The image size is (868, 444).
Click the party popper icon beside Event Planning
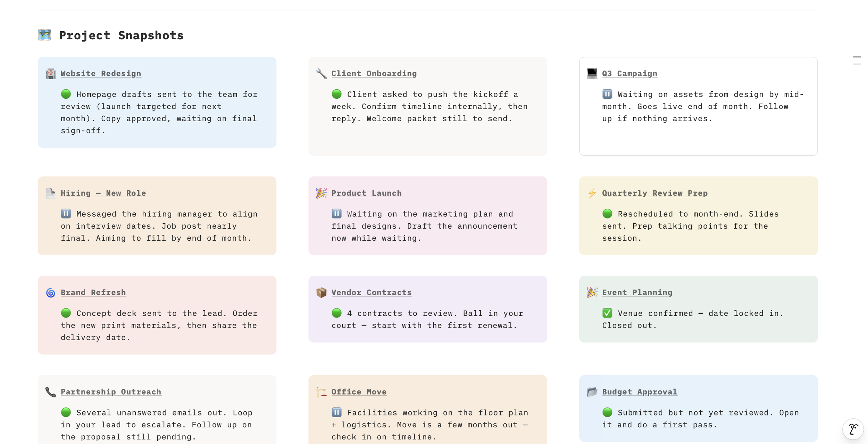[592, 293]
